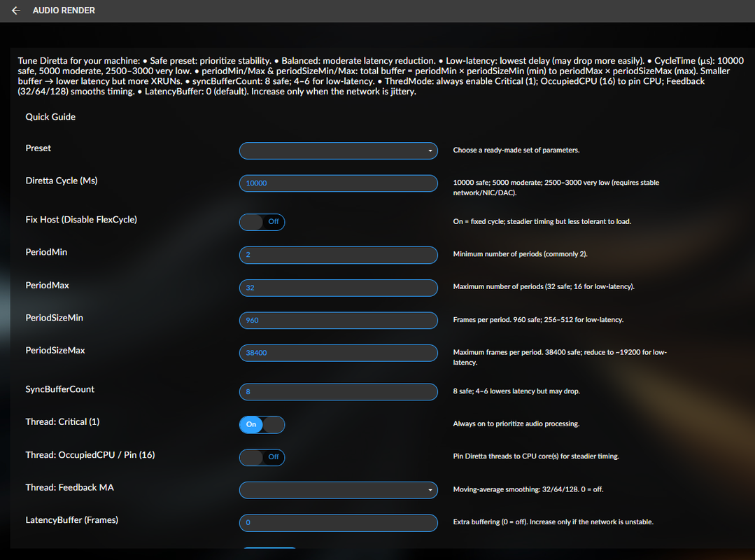The width and height of the screenshot is (755, 560).
Task: Click 'Extra buffering (0 = off)' hint
Action: point(553,522)
